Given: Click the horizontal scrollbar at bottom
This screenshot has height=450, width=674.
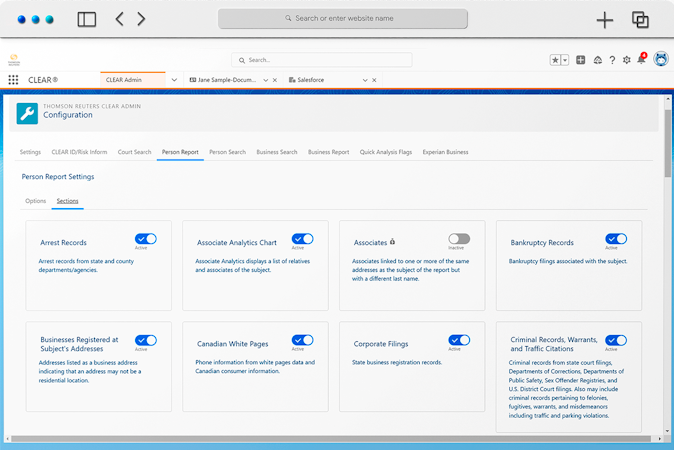Looking at the screenshot, I should point(331,439).
